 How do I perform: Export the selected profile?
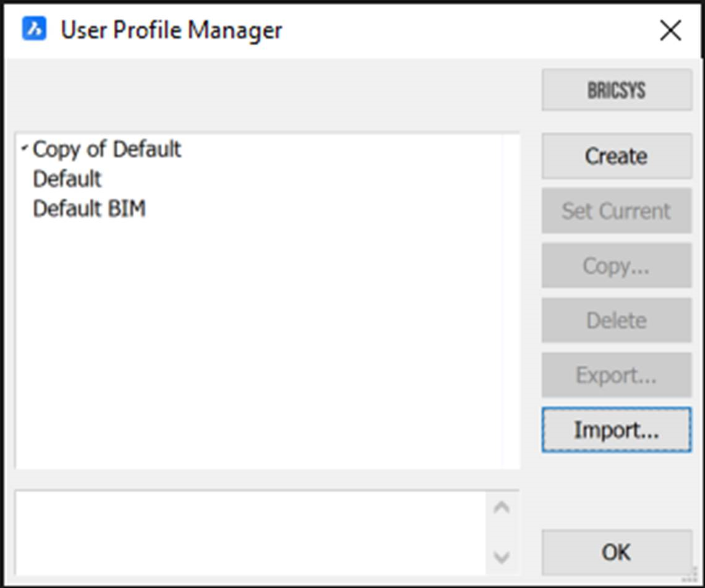(616, 375)
